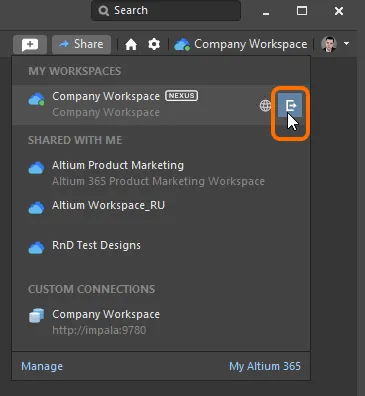The height and width of the screenshot is (396, 365).
Task: Click the sign out of workspace icon
Action: click(x=290, y=105)
